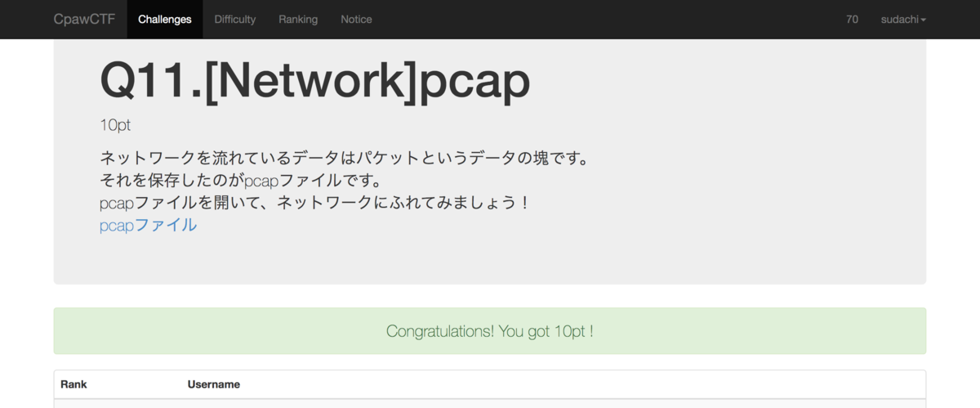The height and width of the screenshot is (408, 980).
Task: Go to the Difficulty page
Action: coord(235,19)
